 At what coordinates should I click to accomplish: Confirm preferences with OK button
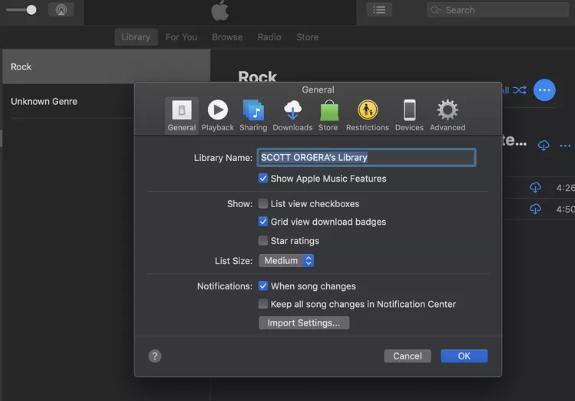(464, 356)
